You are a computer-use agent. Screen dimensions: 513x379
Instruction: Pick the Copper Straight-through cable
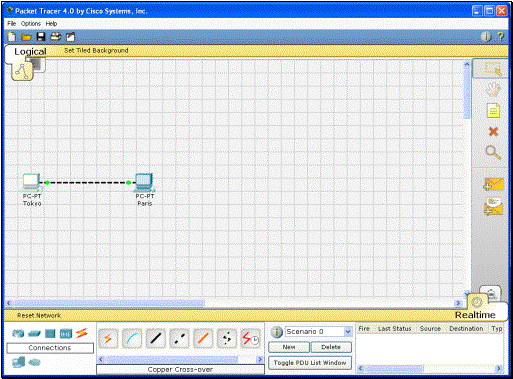pos(156,339)
